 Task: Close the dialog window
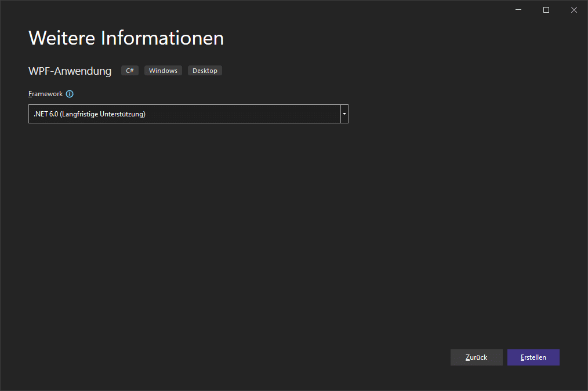[574, 10]
